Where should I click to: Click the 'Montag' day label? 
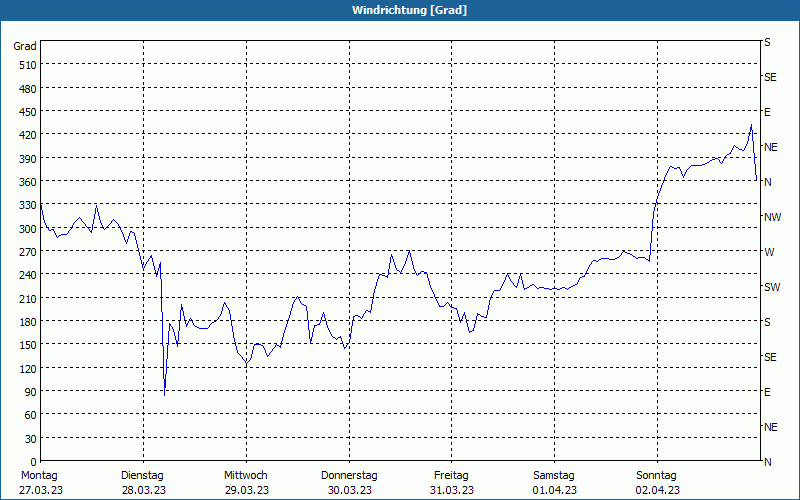pyautogui.click(x=39, y=476)
